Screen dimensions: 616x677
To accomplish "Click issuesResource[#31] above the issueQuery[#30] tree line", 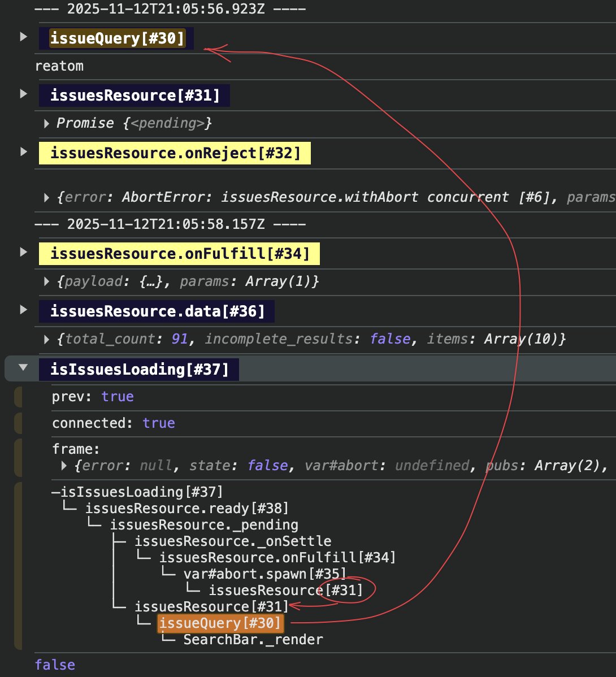I will click(211, 606).
